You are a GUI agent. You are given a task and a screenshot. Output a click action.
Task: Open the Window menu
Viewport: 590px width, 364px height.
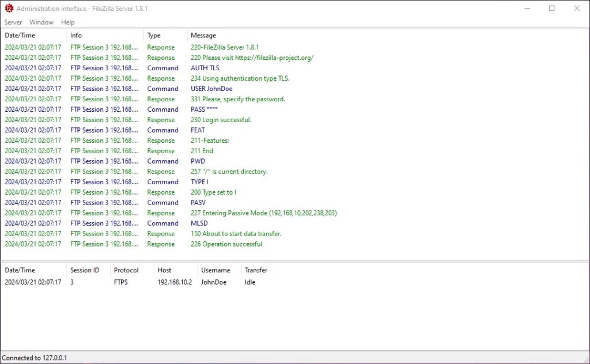point(41,22)
